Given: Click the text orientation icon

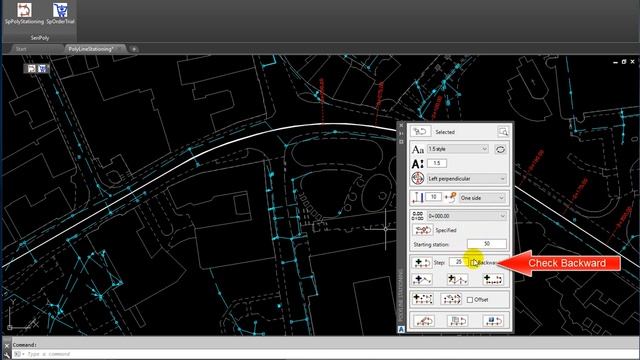Looking at the screenshot, I should pyautogui.click(x=418, y=178).
